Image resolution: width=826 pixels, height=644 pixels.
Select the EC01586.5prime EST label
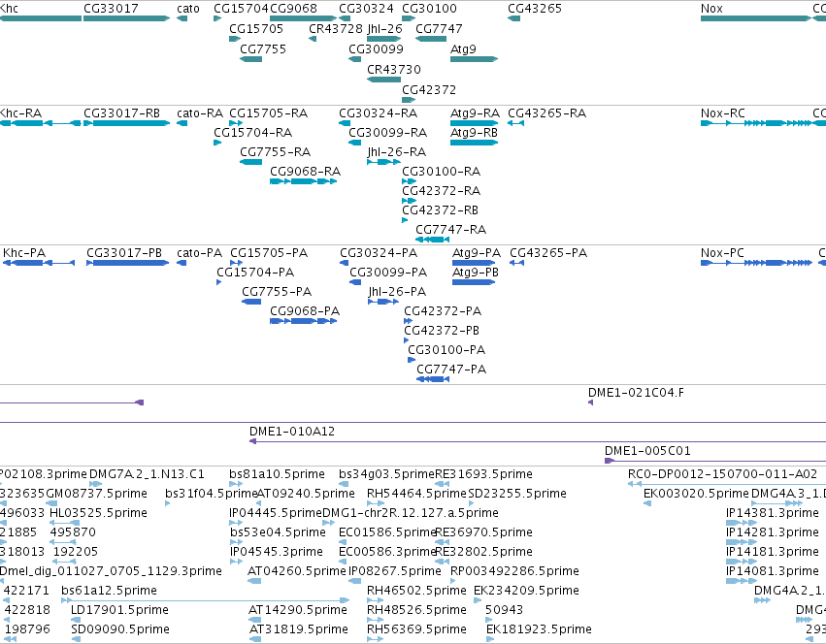[x=387, y=532]
